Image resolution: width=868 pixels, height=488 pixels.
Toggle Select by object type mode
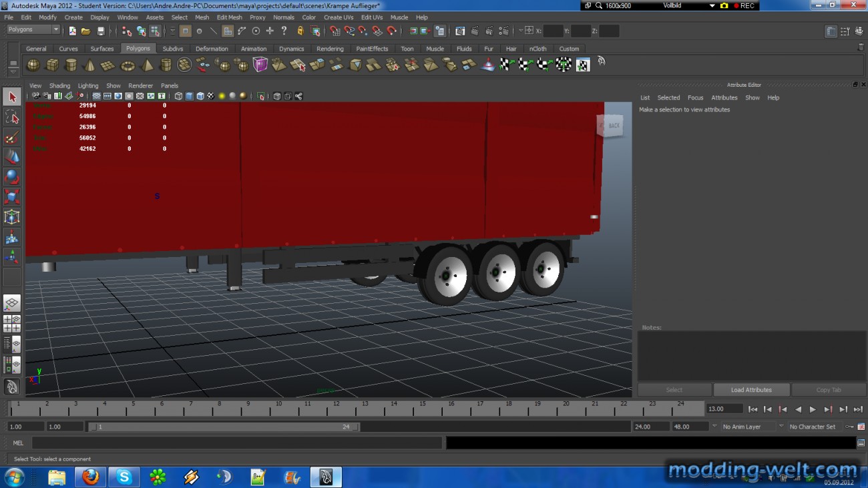(x=141, y=31)
